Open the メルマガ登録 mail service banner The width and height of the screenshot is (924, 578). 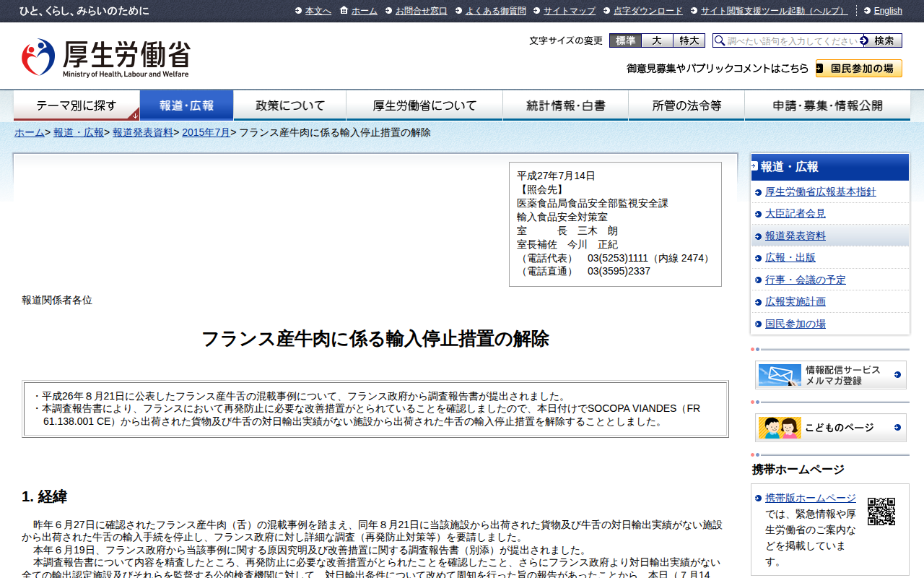point(831,375)
